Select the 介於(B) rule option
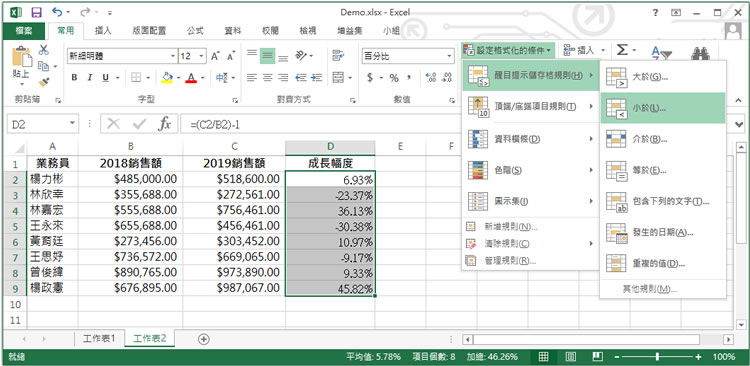This screenshot has height=366, width=750. tap(663, 139)
